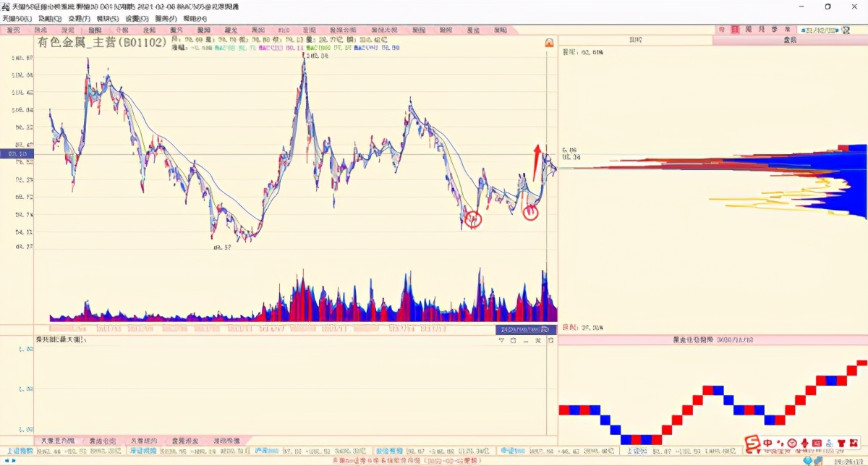Switch chart to 月 (monthly) period

[762, 30]
